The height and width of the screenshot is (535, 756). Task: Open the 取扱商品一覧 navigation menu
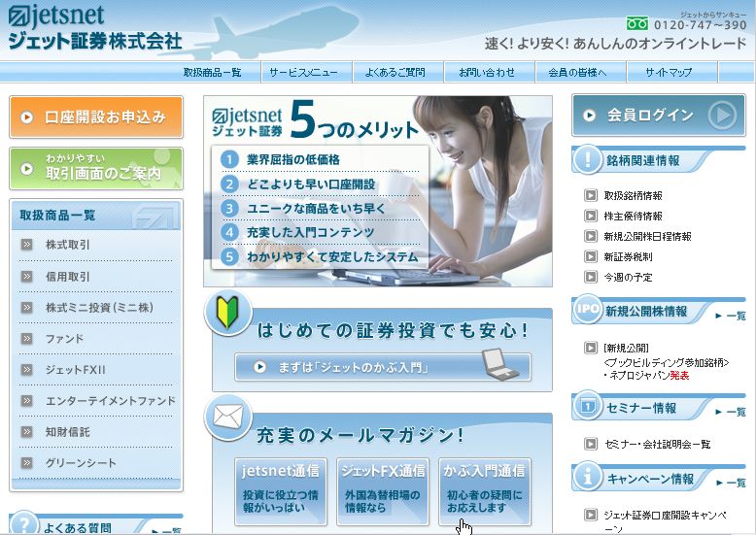tap(212, 73)
